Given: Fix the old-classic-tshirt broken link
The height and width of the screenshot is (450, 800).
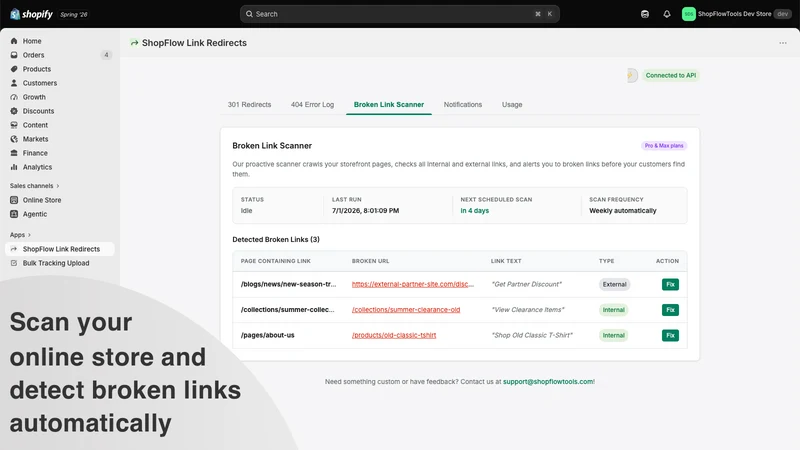Looking at the screenshot, I should (670, 335).
